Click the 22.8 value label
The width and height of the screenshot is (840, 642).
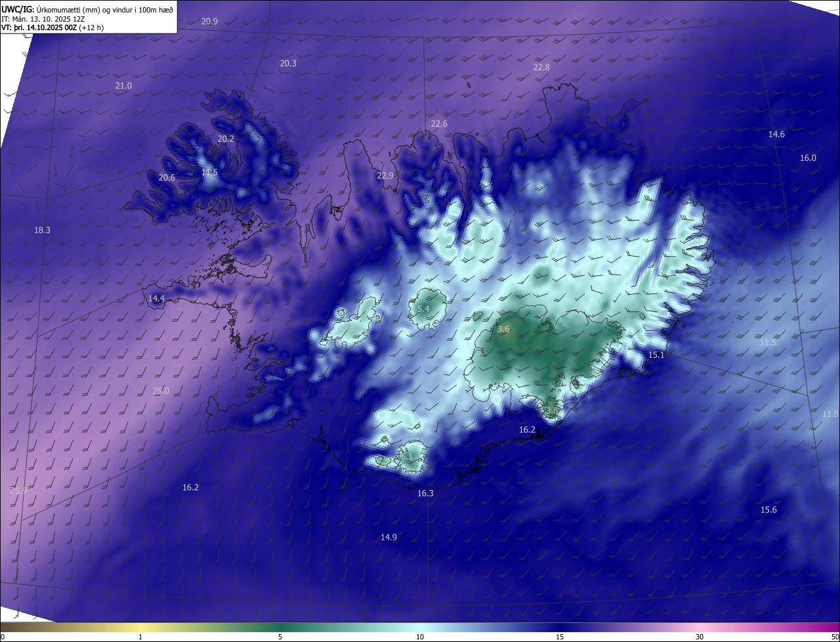pyautogui.click(x=541, y=67)
